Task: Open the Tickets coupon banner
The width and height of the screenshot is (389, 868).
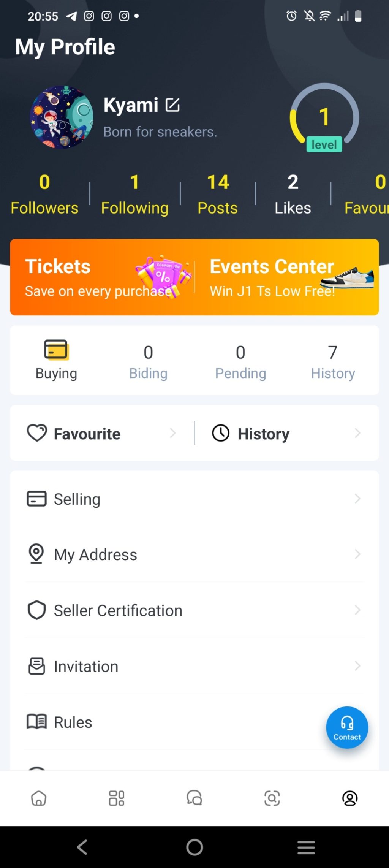Action: tap(102, 277)
